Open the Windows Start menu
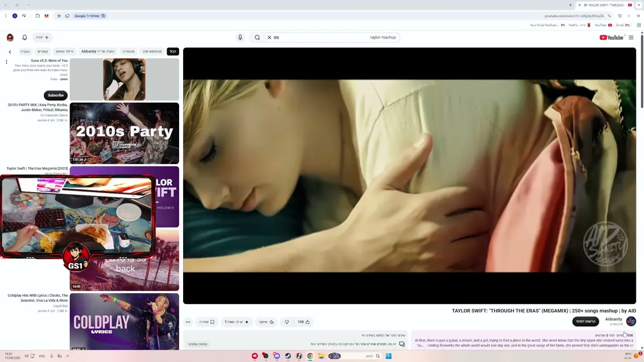The width and height of the screenshot is (644, 362). pos(388,356)
